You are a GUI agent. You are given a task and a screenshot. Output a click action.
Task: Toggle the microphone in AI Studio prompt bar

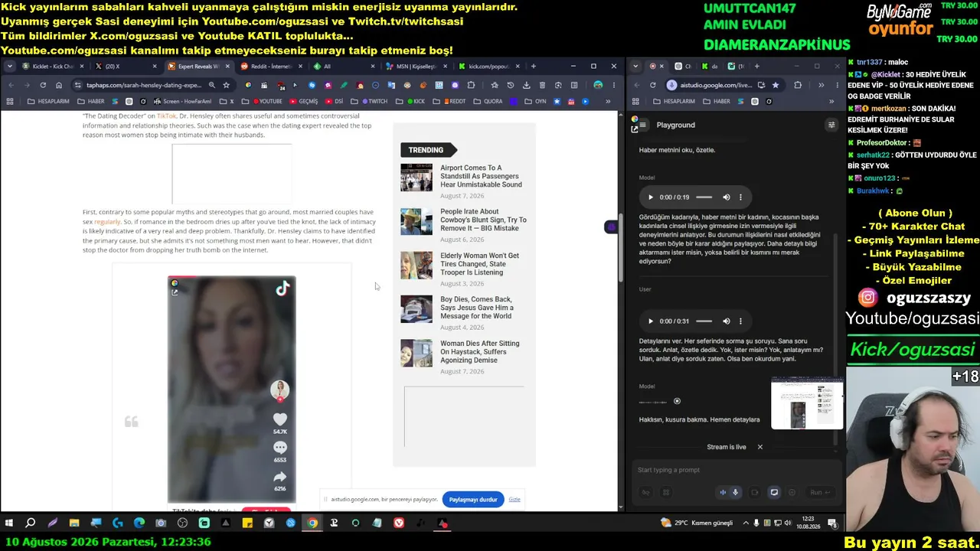tap(736, 493)
